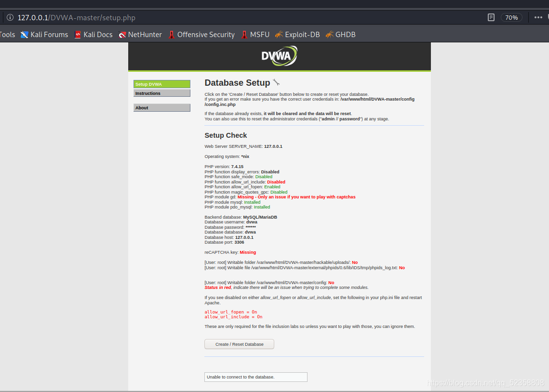This screenshot has height=392, width=549.
Task: Click Database host value 127.0.0.1
Action: pos(244,237)
